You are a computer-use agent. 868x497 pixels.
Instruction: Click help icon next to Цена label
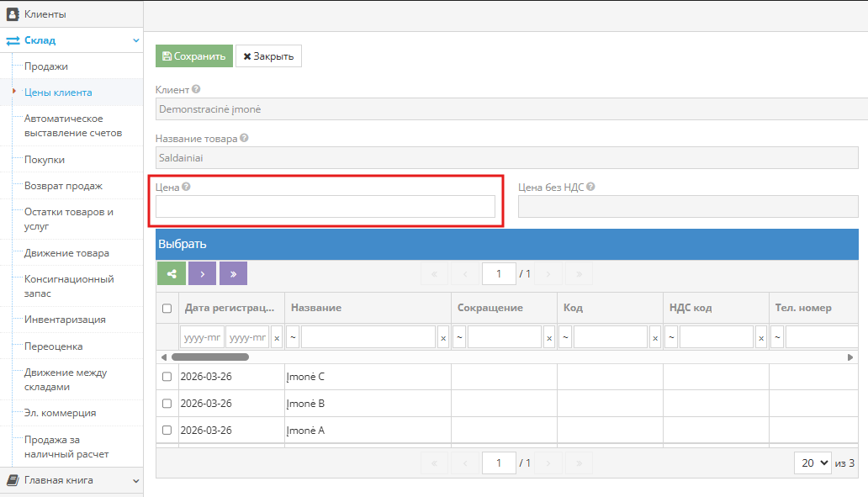[186, 187]
